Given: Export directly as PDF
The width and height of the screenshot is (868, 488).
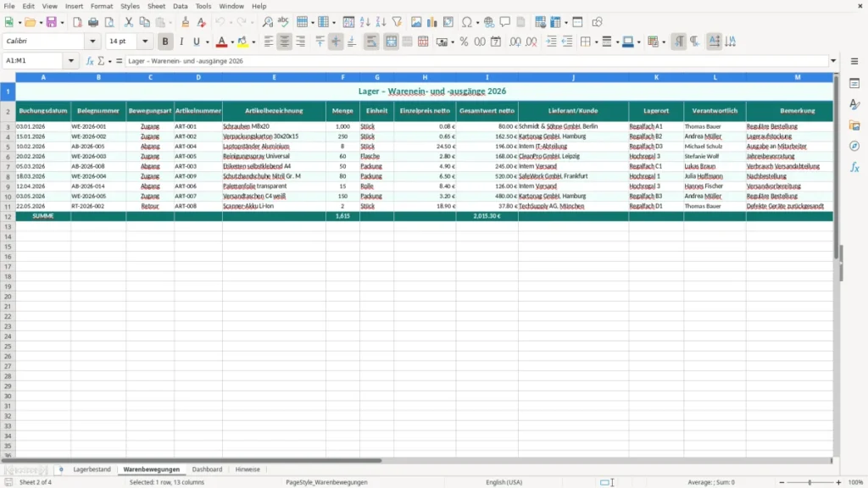Looking at the screenshot, I should pos(77,22).
